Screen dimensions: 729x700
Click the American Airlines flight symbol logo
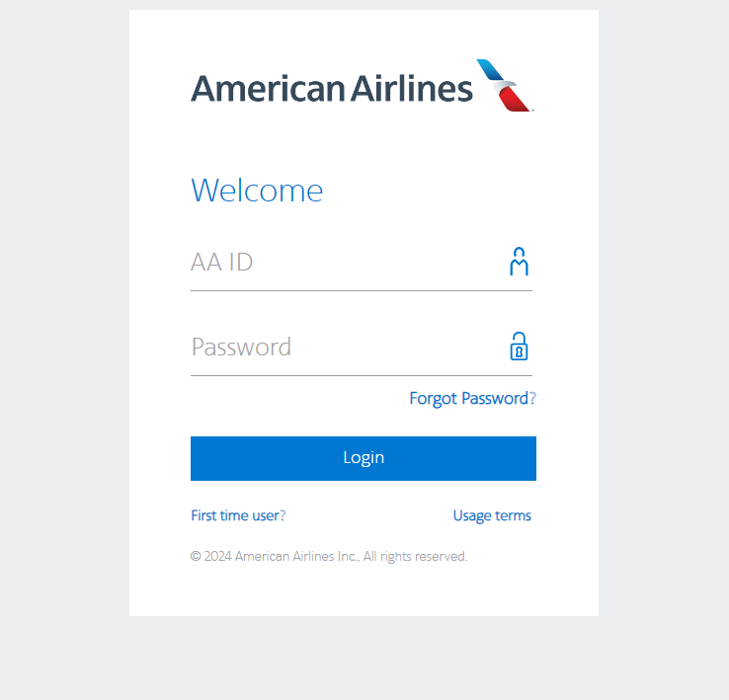point(506,86)
